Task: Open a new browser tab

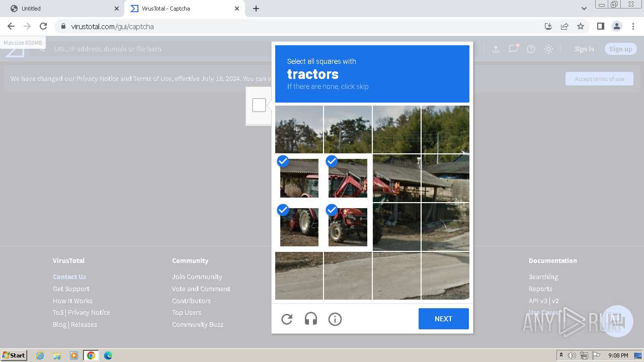Action: [x=256, y=9]
